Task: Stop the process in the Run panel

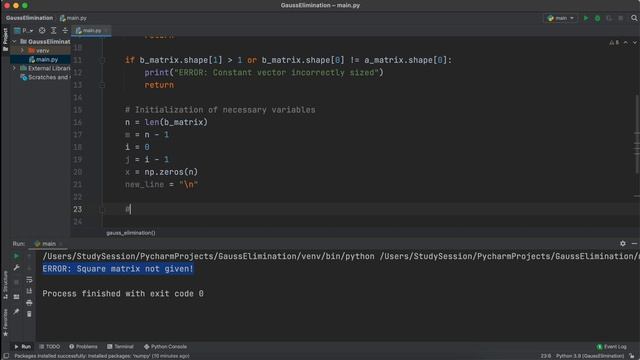Action: (16, 282)
